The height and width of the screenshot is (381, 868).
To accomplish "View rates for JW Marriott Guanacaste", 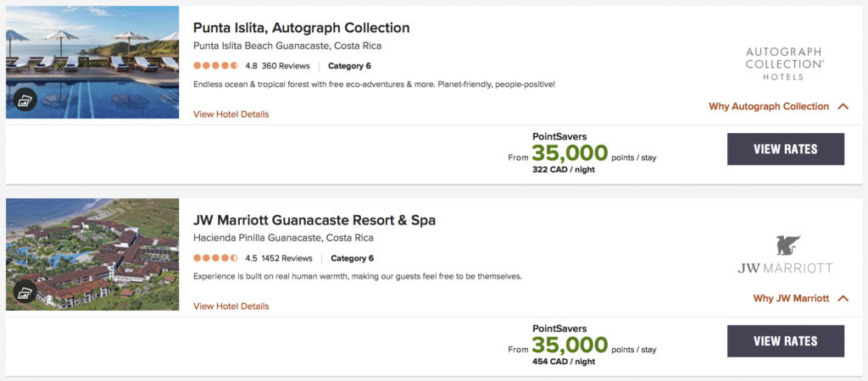I will (x=786, y=341).
